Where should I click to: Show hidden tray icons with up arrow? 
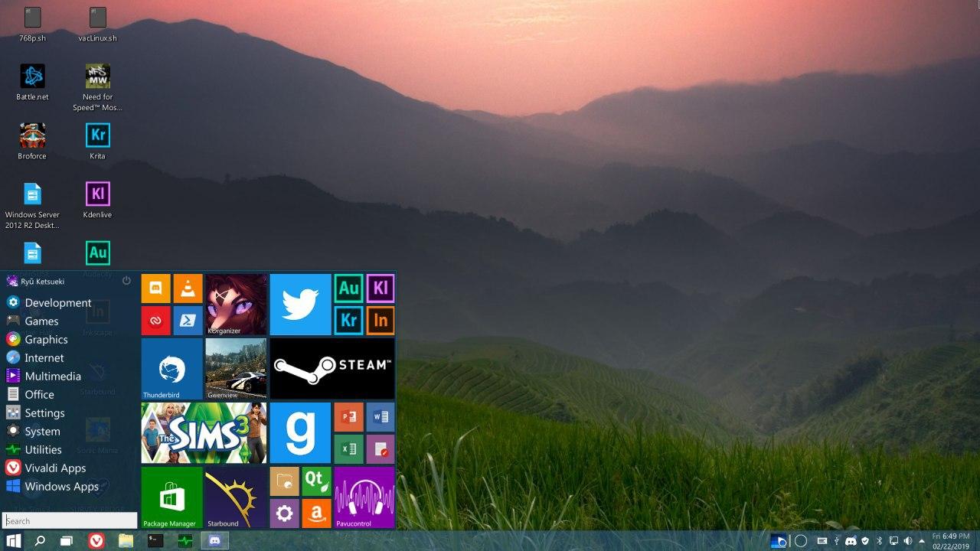click(x=921, y=541)
